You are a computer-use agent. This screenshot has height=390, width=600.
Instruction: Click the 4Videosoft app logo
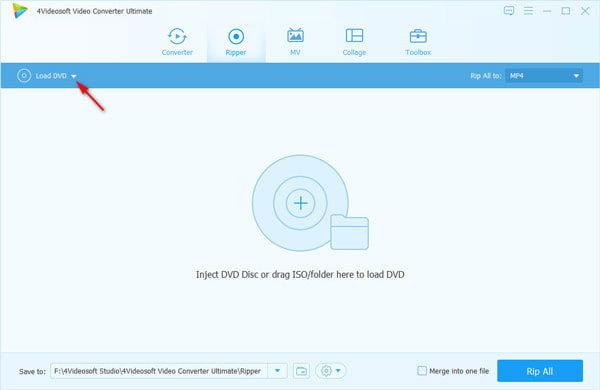[x=20, y=11]
